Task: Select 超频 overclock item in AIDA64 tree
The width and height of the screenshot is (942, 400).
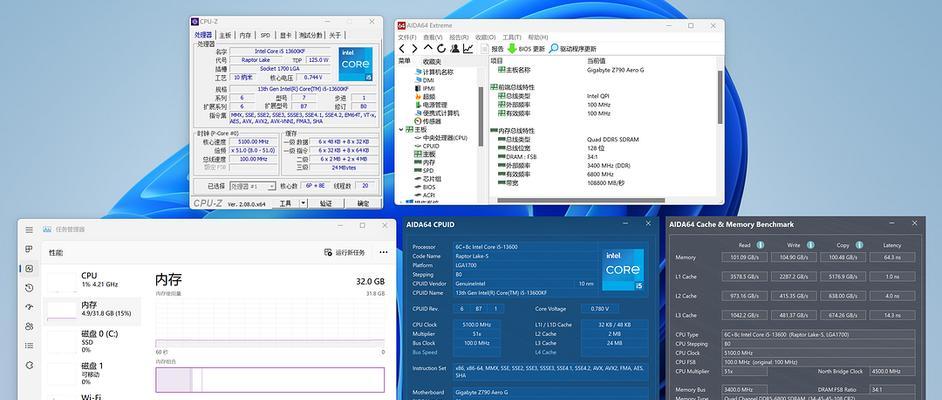Action: click(425, 97)
